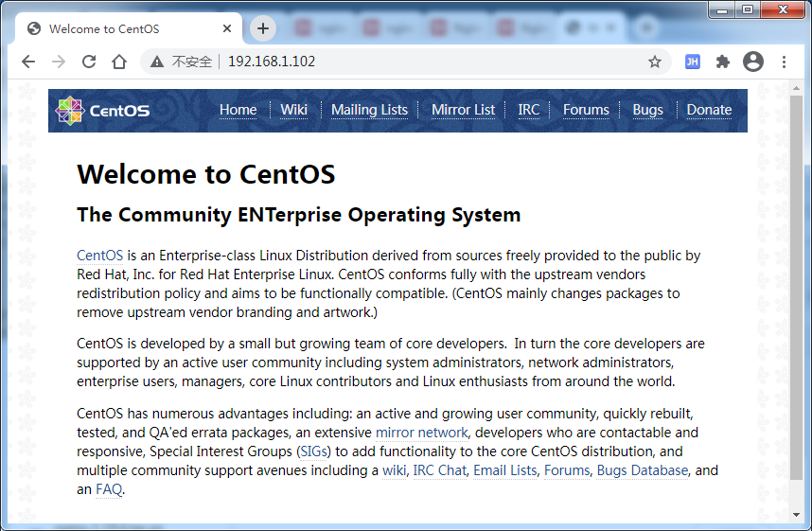Screen dimensions: 812x531
Task: Follow the Bugs Database link
Action: click(x=643, y=470)
